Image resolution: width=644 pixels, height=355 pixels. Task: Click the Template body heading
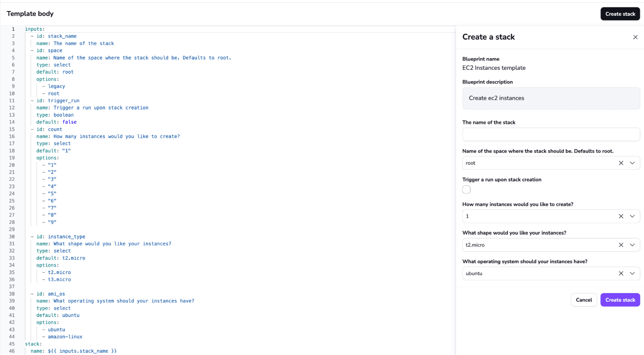click(30, 14)
